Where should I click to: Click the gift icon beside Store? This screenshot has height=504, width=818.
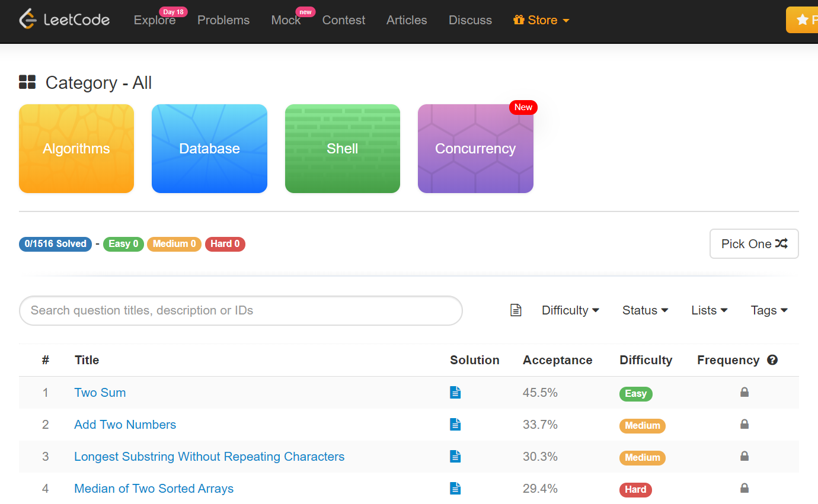519,20
